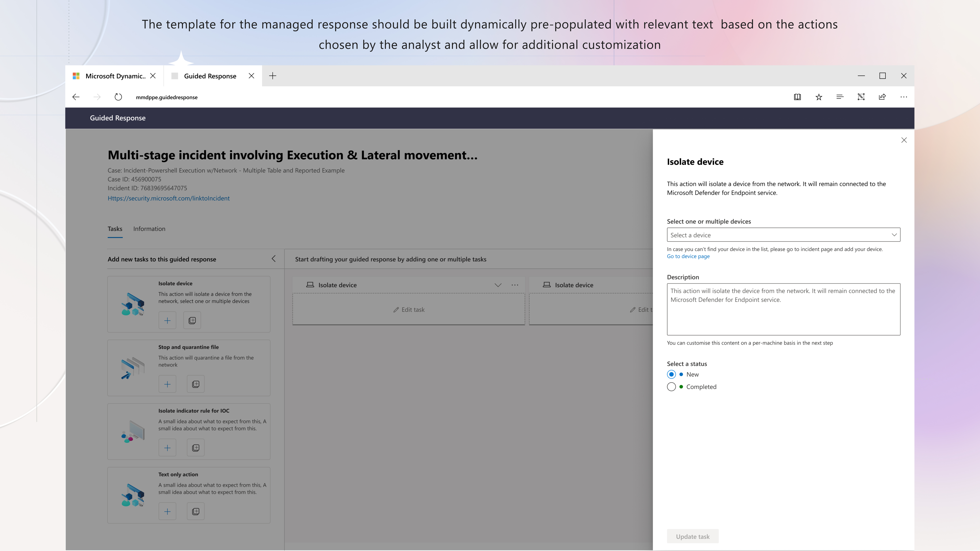The image size is (980, 551).
Task: Add the Text only action task
Action: click(x=167, y=511)
